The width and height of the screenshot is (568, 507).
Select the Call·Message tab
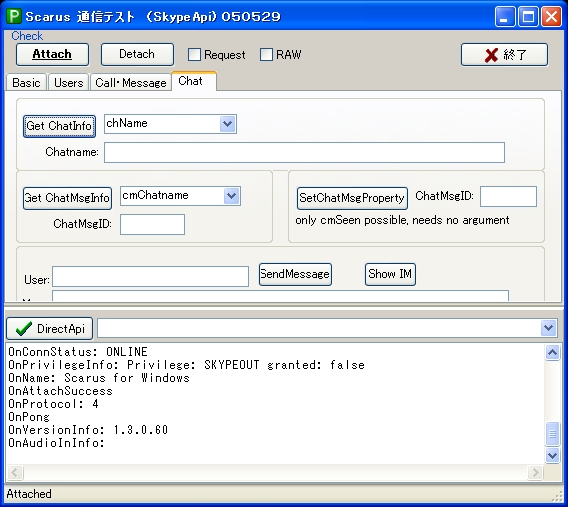[131, 83]
